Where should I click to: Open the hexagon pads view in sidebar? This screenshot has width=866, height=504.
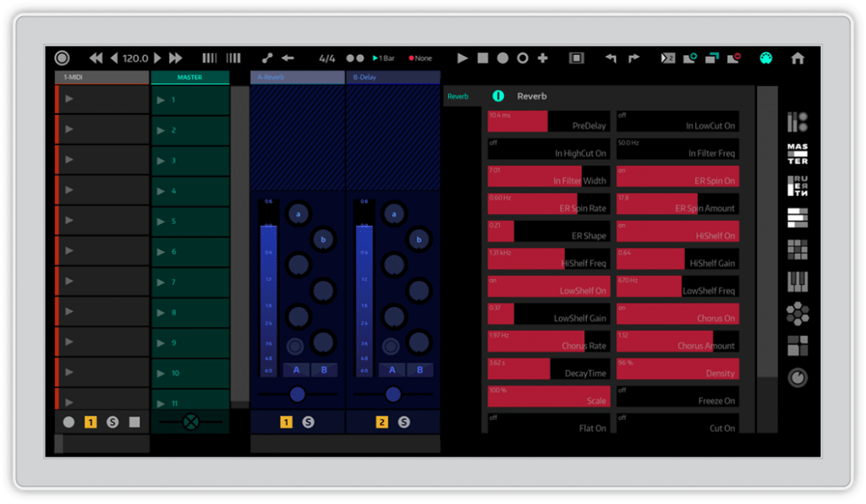tap(797, 315)
